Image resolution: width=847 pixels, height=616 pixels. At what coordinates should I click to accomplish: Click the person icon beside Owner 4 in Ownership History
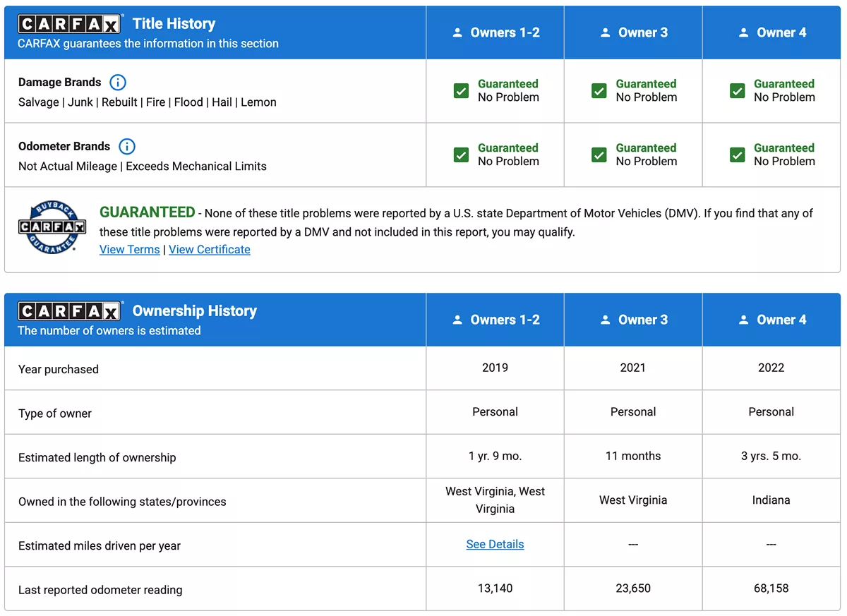click(743, 320)
